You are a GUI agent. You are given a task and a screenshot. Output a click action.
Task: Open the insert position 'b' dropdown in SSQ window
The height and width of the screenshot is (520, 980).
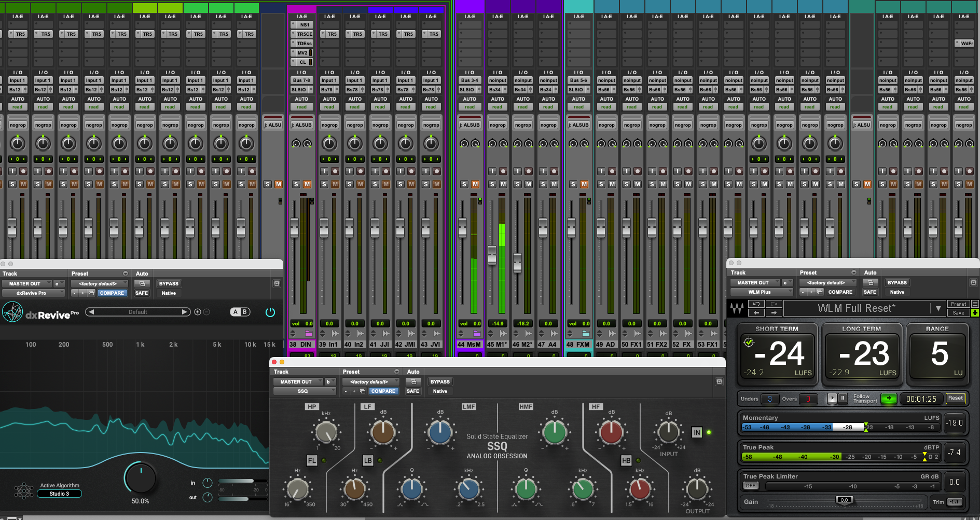pos(330,381)
